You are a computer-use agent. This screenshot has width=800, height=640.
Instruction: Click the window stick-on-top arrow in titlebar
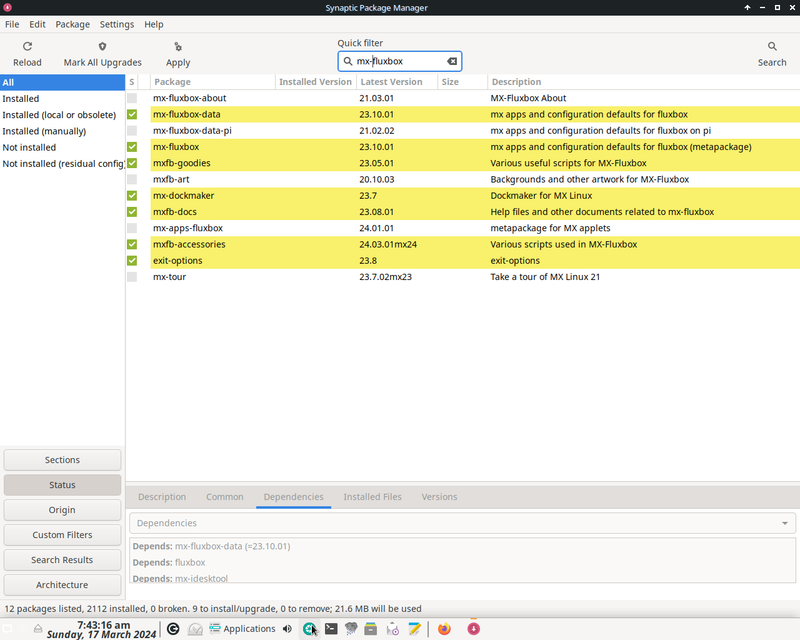(747, 8)
